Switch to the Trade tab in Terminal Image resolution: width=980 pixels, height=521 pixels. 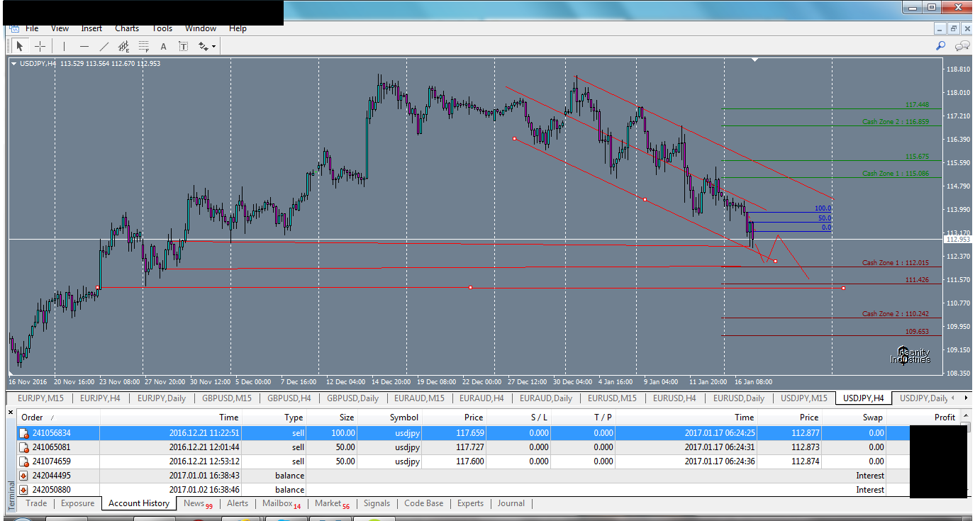click(35, 503)
